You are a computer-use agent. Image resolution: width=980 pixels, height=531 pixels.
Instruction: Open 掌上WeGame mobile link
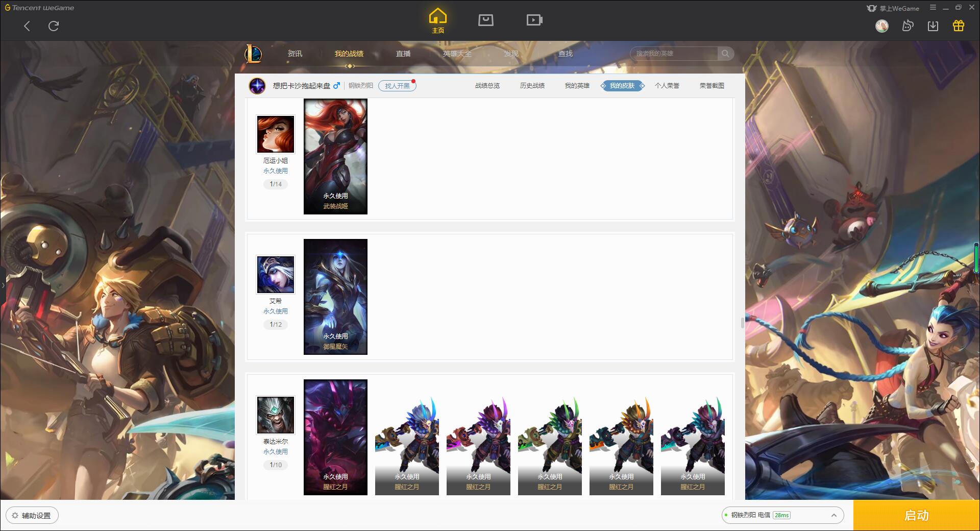893,8
